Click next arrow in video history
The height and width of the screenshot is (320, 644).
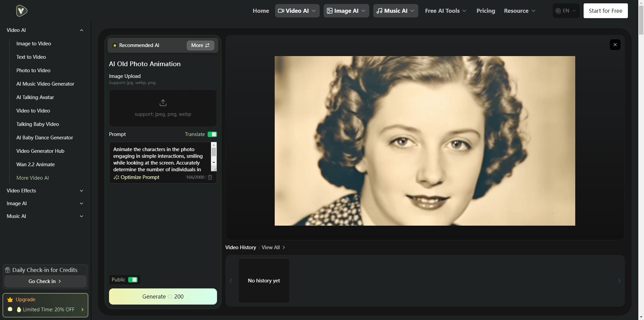pyautogui.click(x=619, y=281)
